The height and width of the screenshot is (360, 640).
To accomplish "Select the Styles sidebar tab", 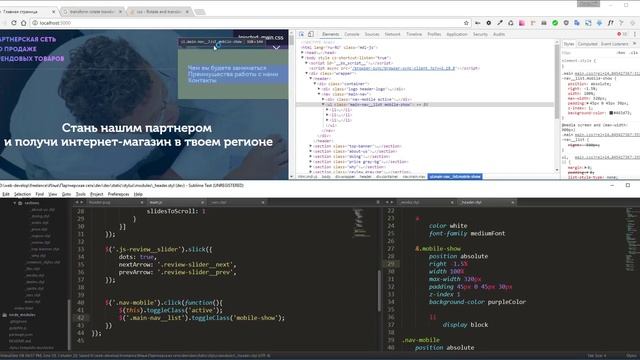I will click(569, 44).
